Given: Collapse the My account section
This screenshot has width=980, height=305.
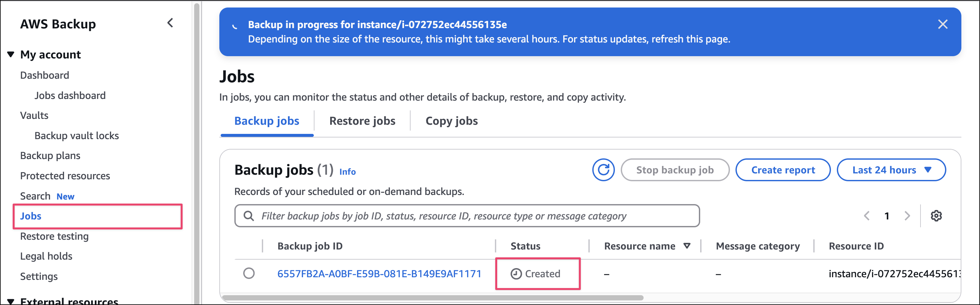Looking at the screenshot, I should [11, 54].
